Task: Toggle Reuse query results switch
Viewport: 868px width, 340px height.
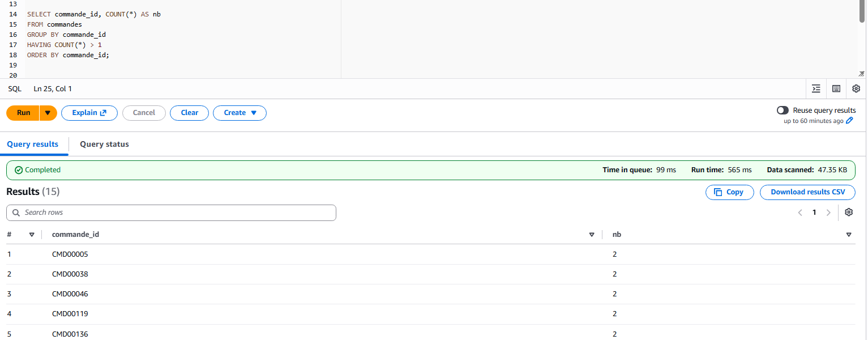Action: (x=783, y=110)
